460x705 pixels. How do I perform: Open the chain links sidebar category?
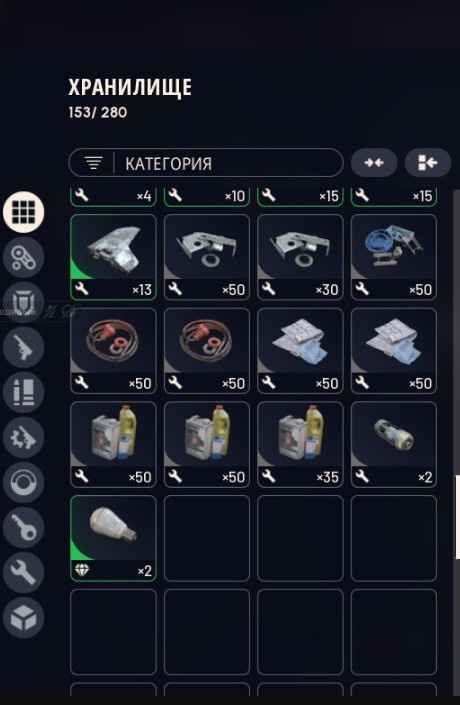23,257
